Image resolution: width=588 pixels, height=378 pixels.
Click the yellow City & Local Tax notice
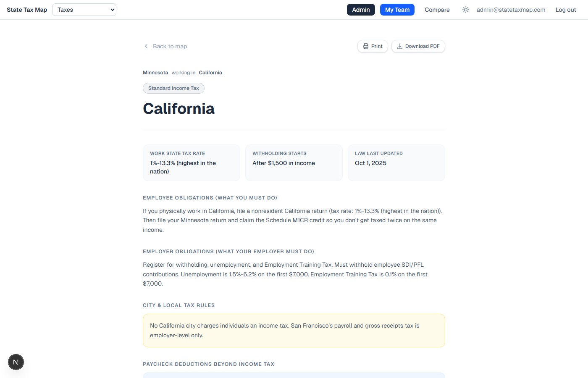(x=294, y=331)
